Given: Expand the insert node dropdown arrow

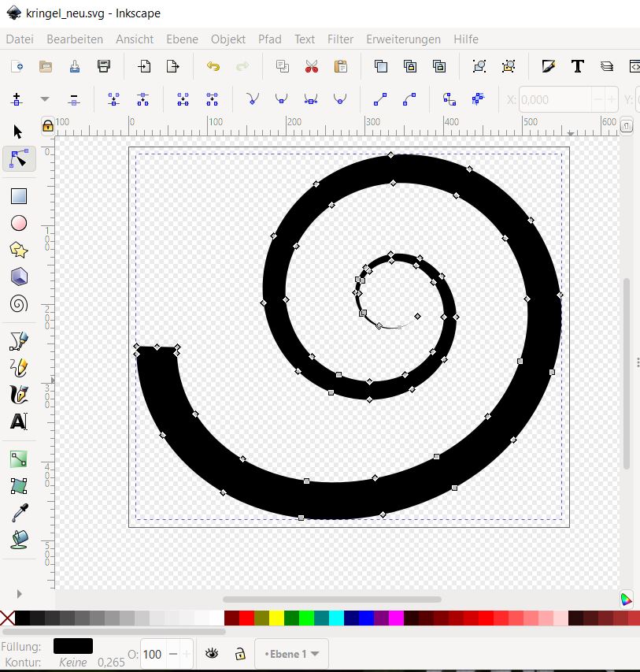Looking at the screenshot, I should pos(44,100).
